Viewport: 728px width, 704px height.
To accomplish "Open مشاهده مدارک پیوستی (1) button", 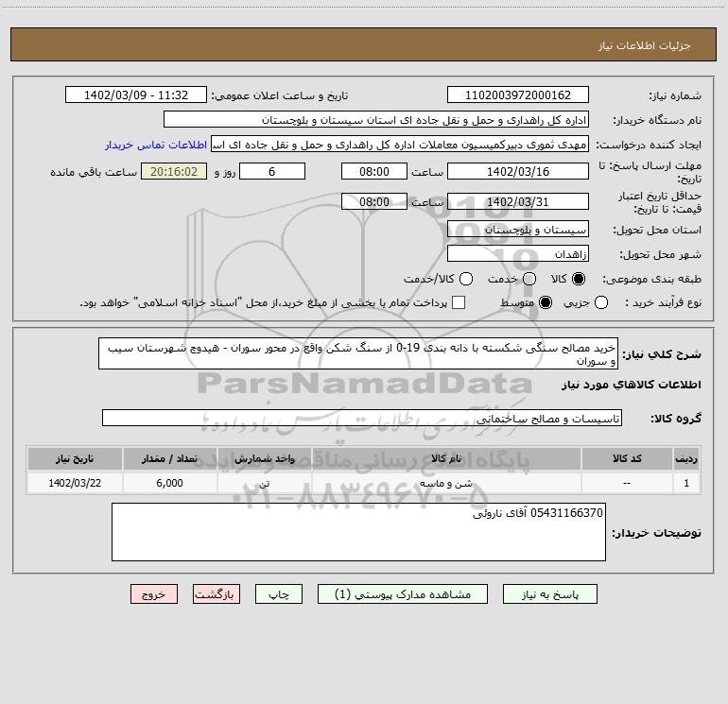I will click(402, 594).
